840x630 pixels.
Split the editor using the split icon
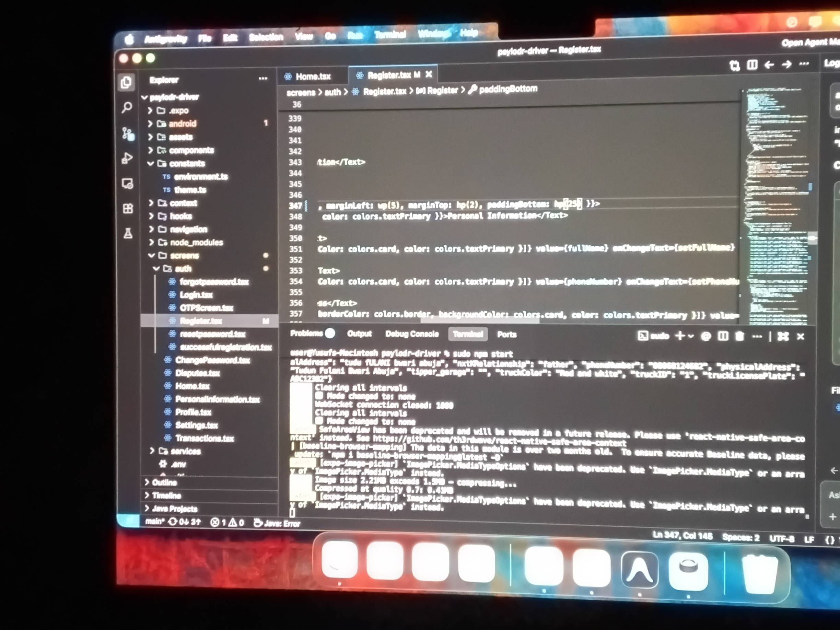click(x=752, y=65)
